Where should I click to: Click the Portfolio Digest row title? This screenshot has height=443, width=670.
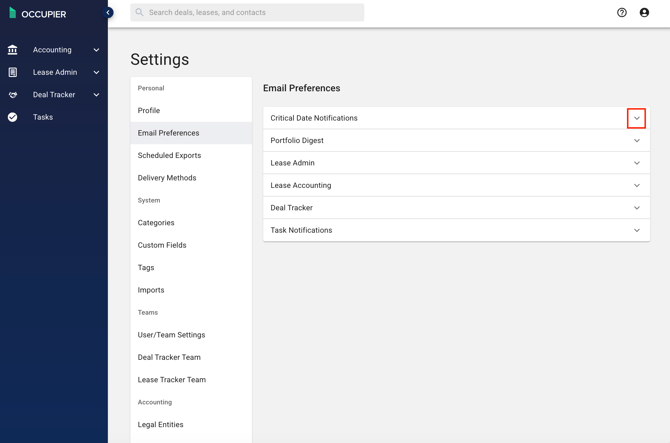tap(297, 141)
